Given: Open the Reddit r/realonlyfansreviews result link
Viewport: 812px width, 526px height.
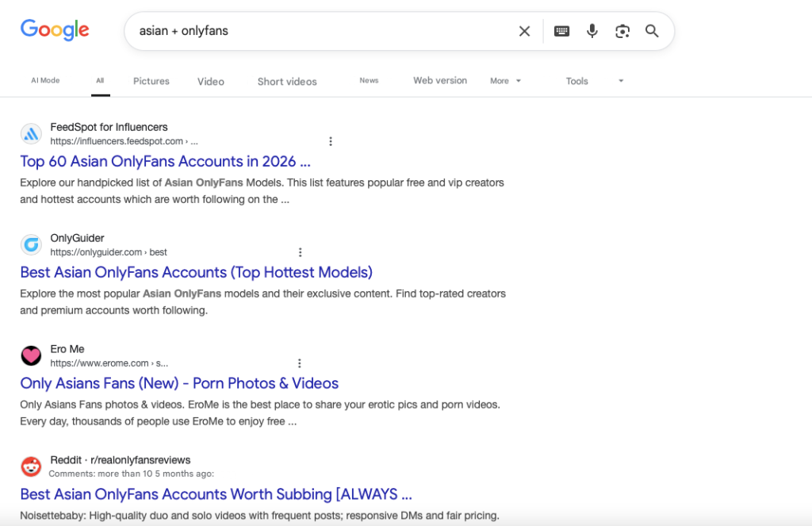Looking at the screenshot, I should pos(216,494).
